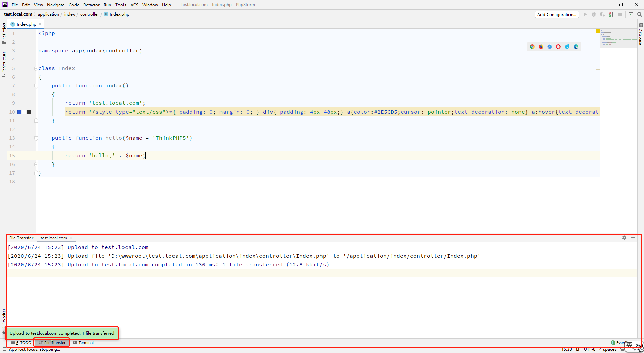
Task: Click the fold end marker on line 16
Action: pyautogui.click(x=36, y=164)
